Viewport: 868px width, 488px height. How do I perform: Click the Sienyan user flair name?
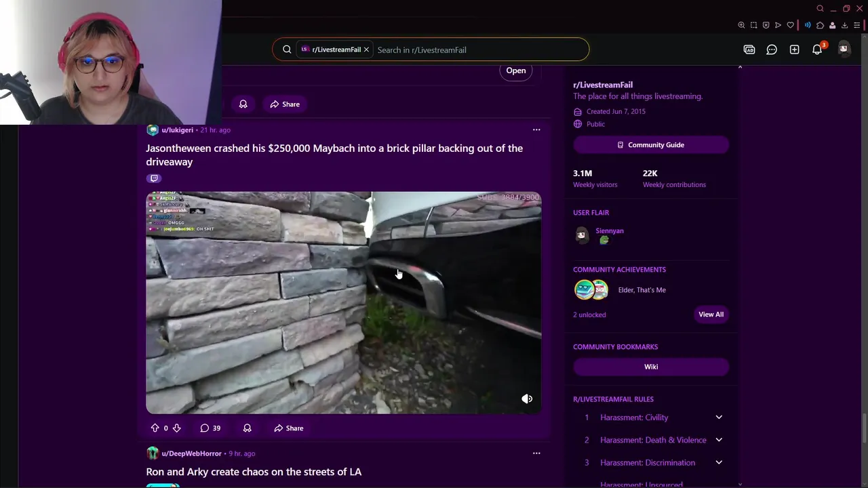click(610, 230)
